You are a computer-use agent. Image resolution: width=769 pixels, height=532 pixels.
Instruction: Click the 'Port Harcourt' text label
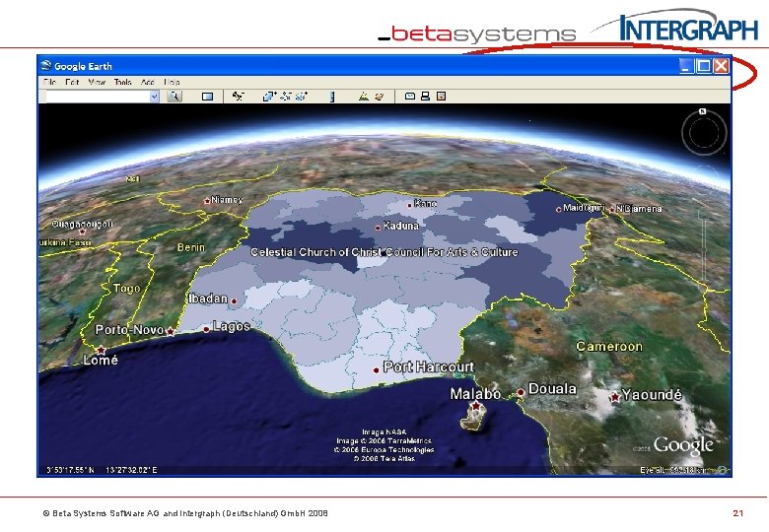(x=429, y=366)
